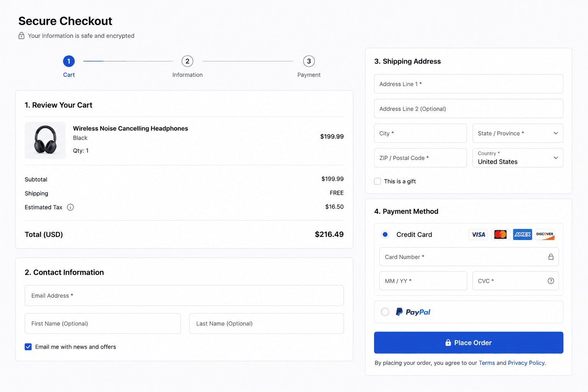Click the lock icon beside safe and encrypted
The height and width of the screenshot is (392, 588).
[21, 36]
